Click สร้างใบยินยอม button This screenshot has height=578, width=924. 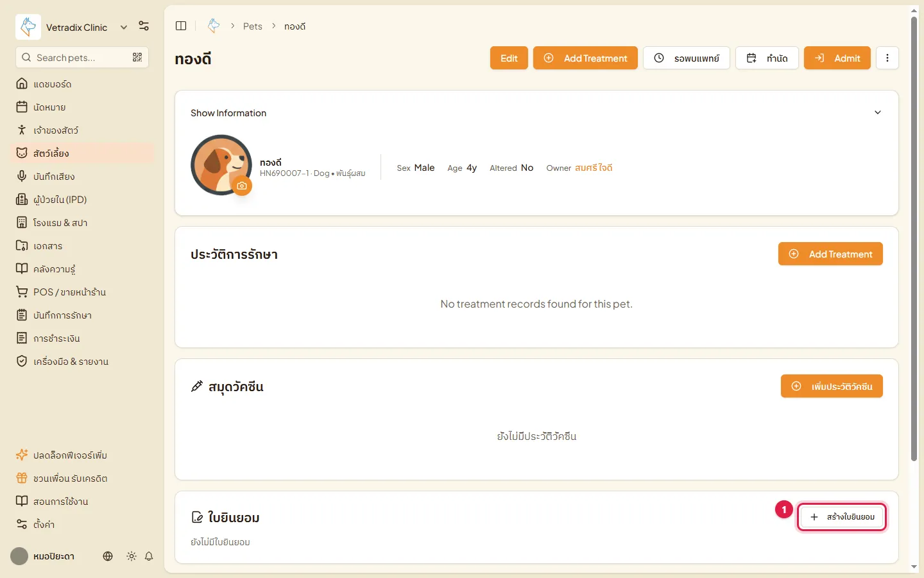click(x=842, y=517)
